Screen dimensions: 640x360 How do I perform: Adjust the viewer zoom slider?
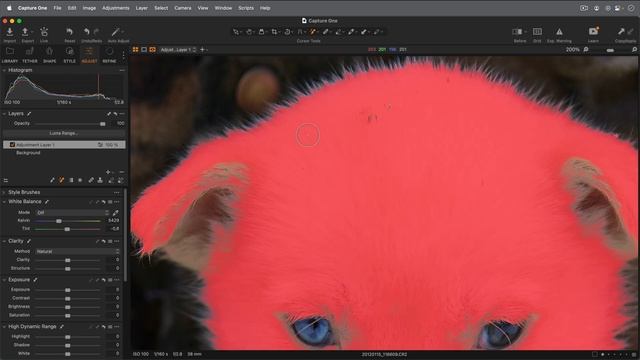(610, 50)
